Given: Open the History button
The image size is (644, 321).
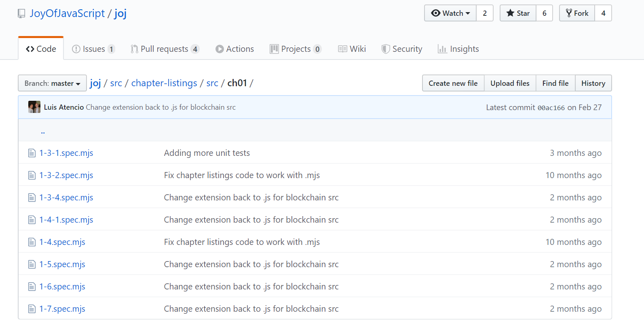Looking at the screenshot, I should pos(593,83).
